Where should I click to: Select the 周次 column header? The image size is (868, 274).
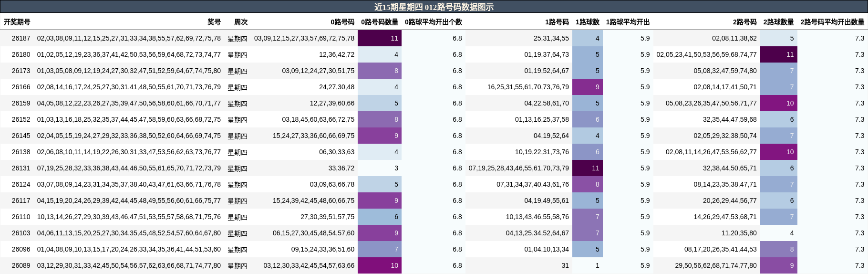[241, 22]
